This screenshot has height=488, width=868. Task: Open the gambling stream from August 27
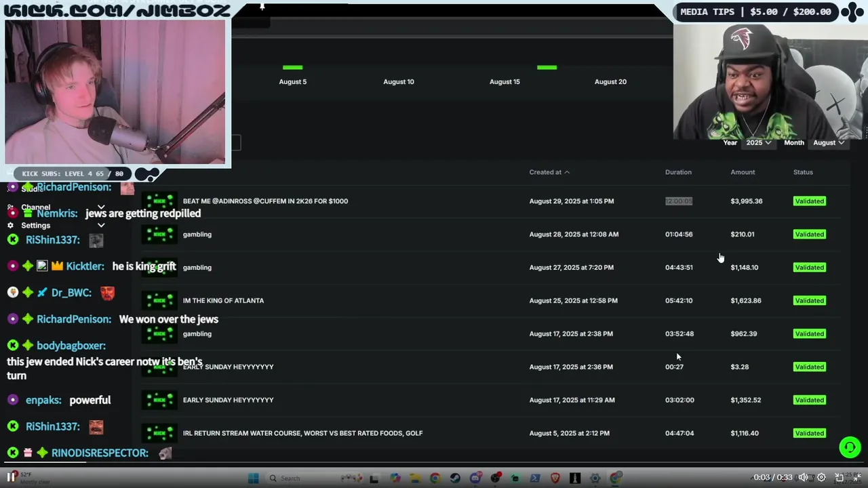pos(197,268)
